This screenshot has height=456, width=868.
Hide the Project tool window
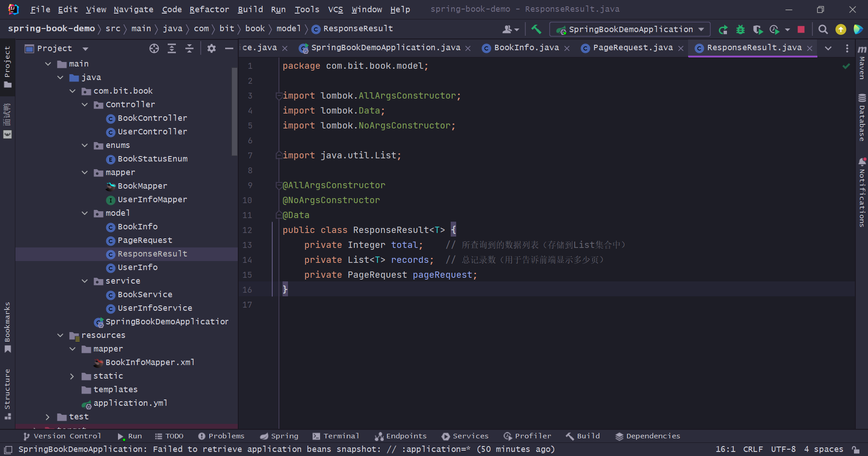[x=229, y=48]
